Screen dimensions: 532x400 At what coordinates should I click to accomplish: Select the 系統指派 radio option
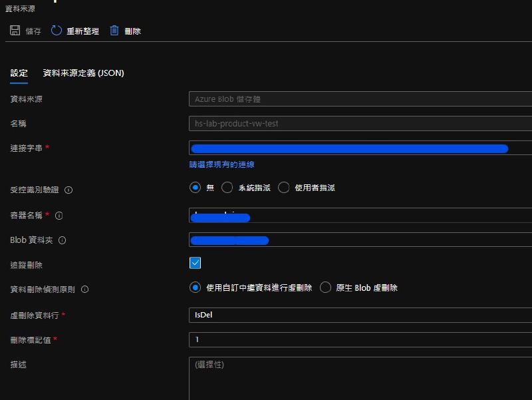227,188
